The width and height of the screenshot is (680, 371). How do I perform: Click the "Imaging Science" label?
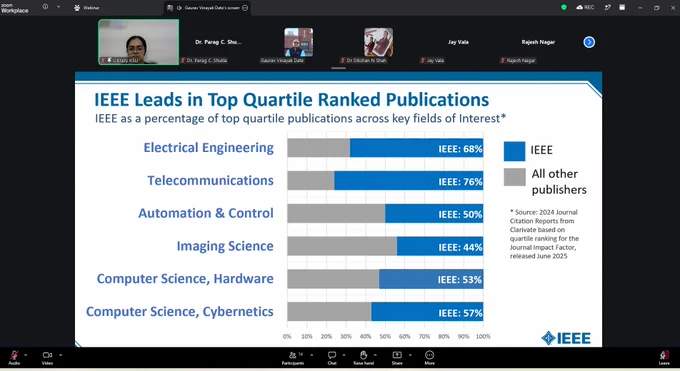225,246
